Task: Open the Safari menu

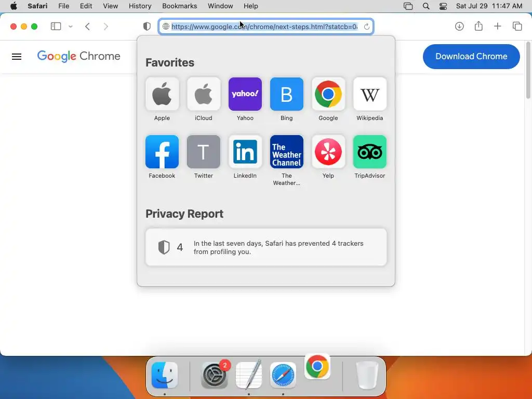Action: (37, 6)
